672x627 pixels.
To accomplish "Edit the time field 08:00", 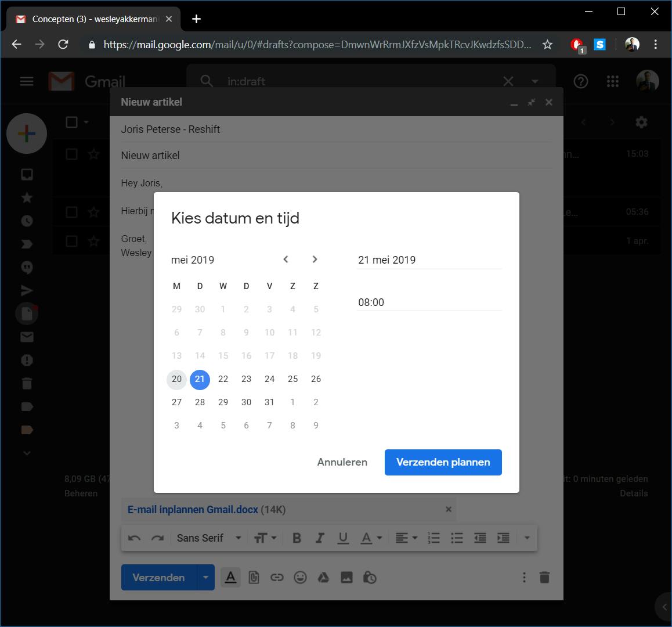I will (x=429, y=302).
